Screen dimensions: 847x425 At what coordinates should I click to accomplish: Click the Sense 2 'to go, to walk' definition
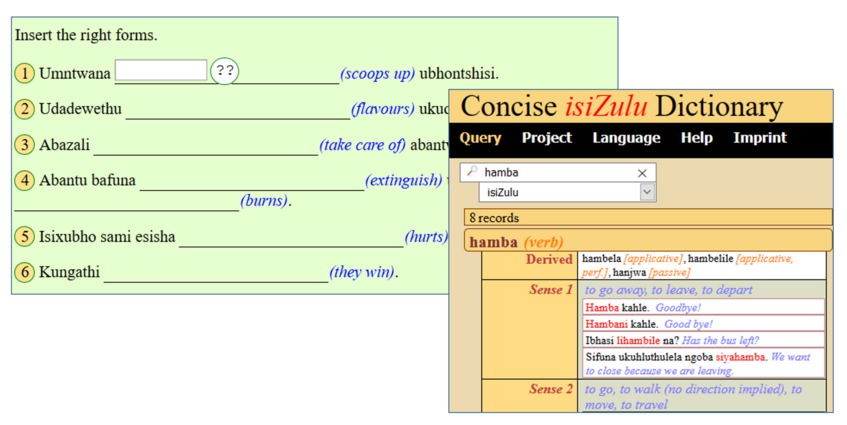click(693, 396)
